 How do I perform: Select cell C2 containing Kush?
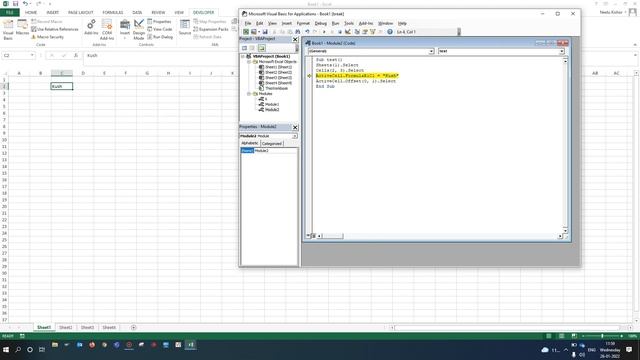[62, 86]
